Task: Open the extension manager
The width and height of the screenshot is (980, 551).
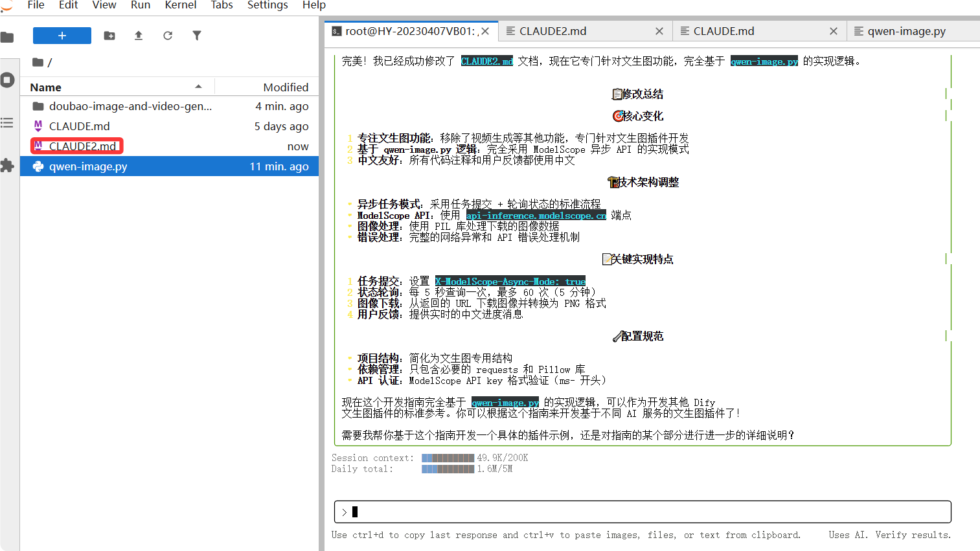Action: [x=8, y=166]
